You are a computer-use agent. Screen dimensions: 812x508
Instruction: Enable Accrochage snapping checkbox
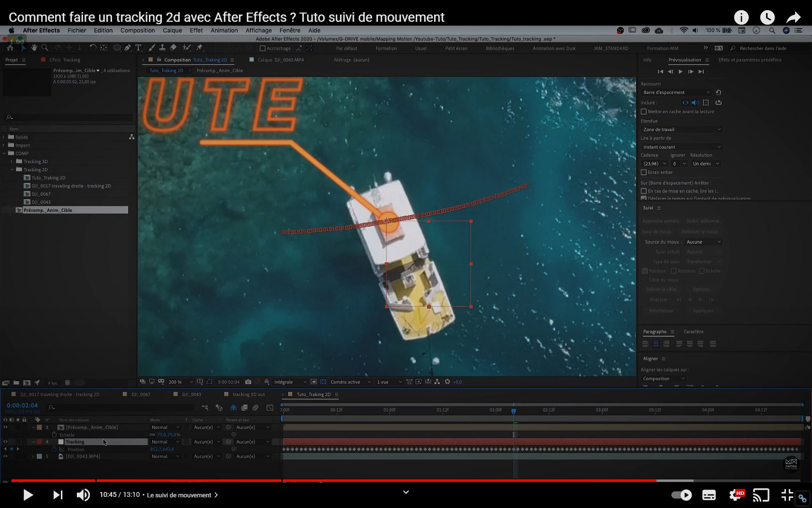pos(263,48)
